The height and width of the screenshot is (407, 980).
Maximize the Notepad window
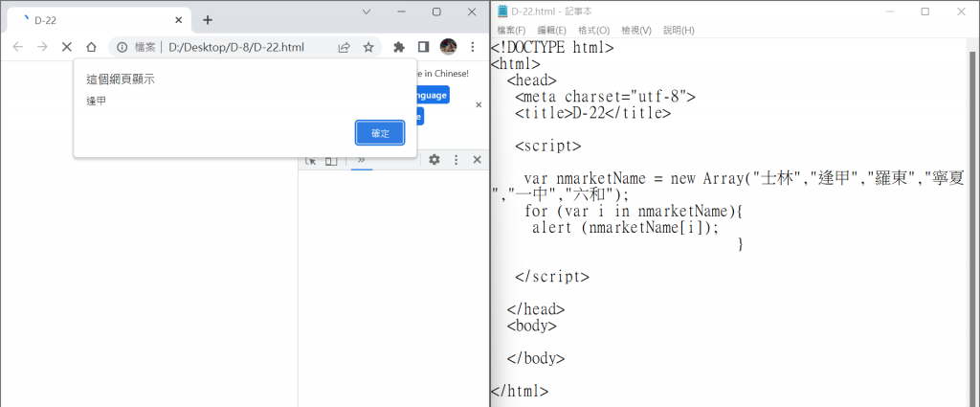pos(925,11)
